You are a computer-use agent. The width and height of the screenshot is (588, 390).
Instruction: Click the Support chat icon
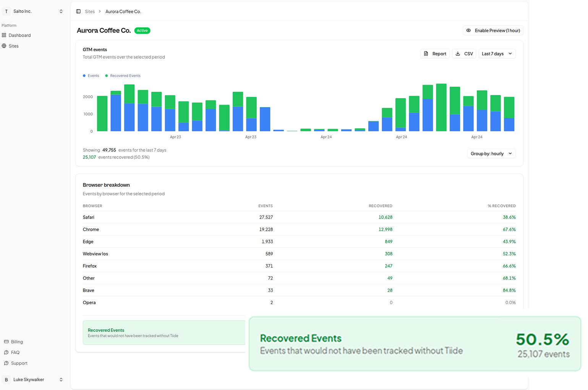[6, 363]
